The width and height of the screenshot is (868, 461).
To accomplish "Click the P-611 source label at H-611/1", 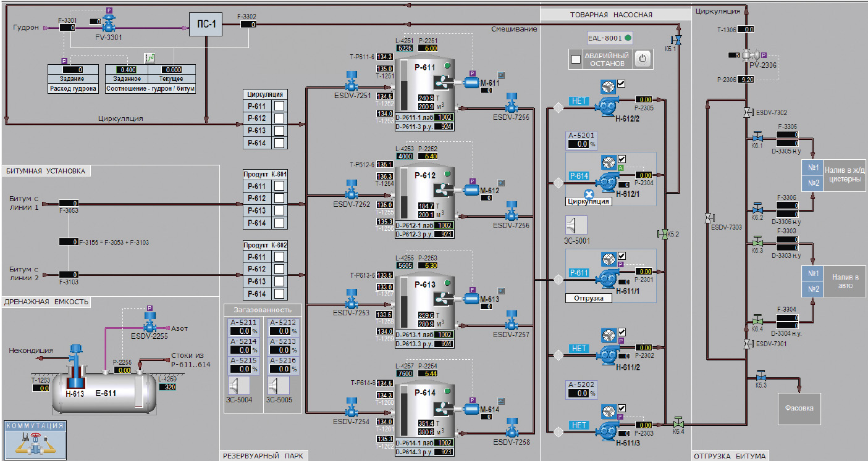I will [x=579, y=272].
